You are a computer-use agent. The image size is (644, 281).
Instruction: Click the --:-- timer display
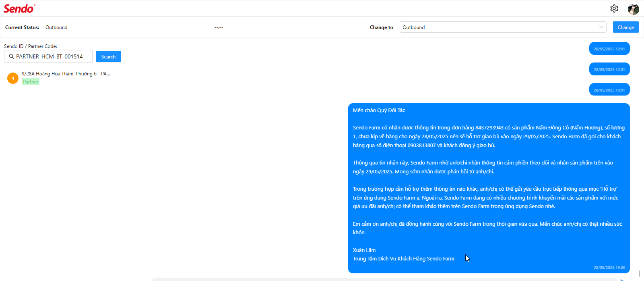pos(219,27)
